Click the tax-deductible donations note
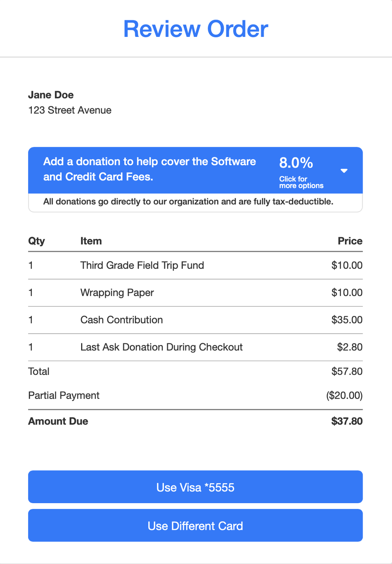The image size is (392, 564). point(188,202)
